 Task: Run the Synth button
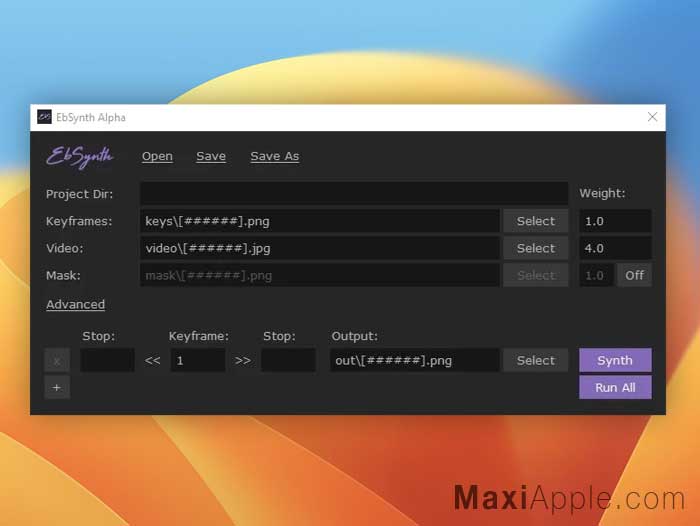[615, 360]
